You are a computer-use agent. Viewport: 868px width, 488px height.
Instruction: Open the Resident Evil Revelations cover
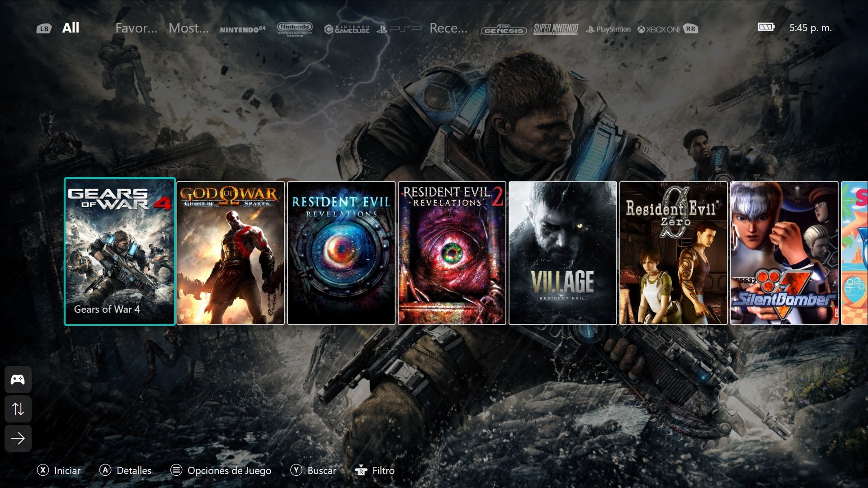pos(341,253)
